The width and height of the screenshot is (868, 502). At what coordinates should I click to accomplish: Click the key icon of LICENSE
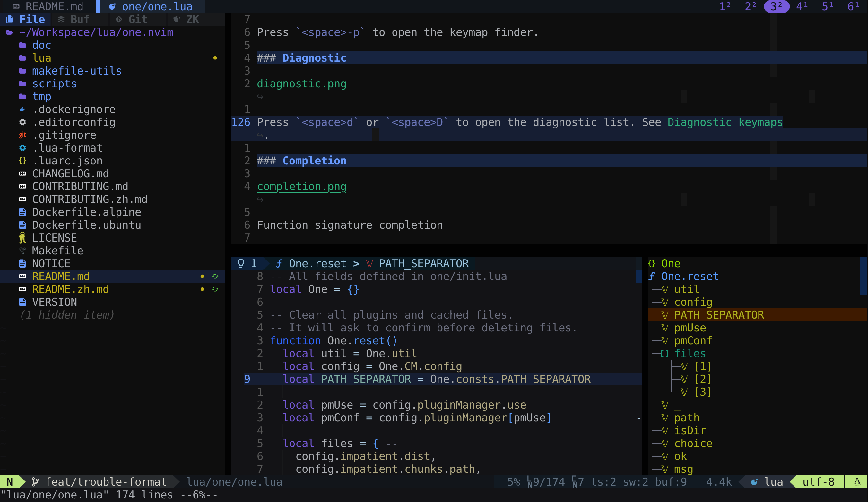[22, 238]
